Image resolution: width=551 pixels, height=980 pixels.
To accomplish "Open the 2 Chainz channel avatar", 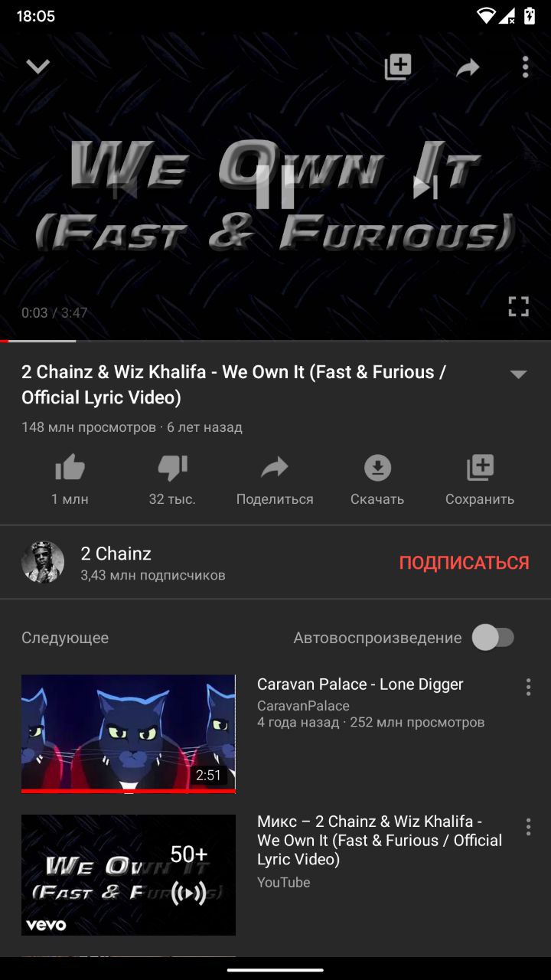I will tap(43, 563).
